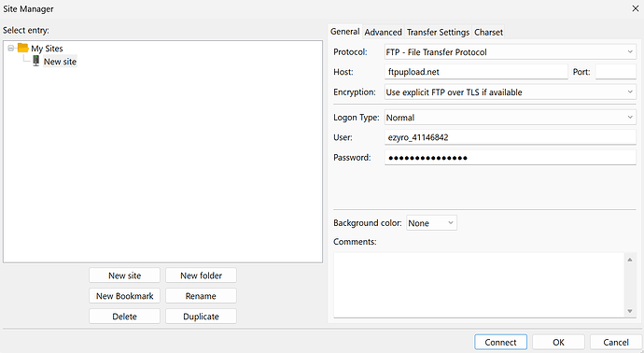This screenshot has width=644, height=353.
Task: Click the Port input field
Action: [x=616, y=72]
